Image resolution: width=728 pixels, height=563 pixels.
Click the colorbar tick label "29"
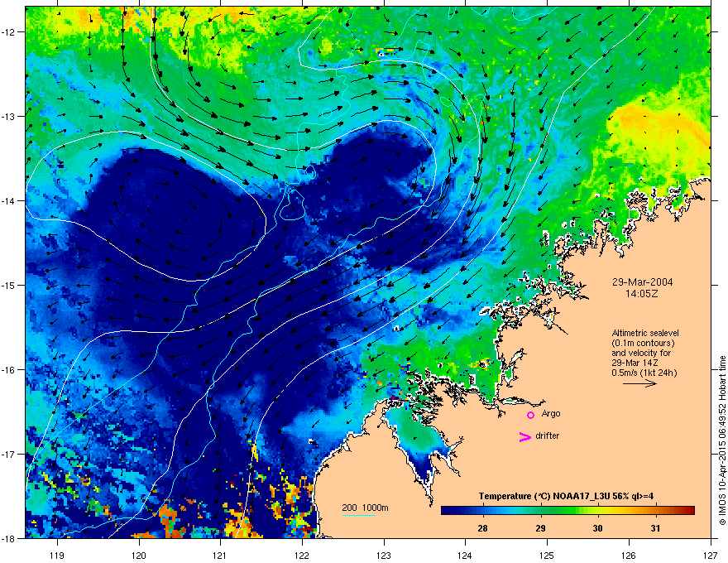pyautogui.click(x=540, y=528)
